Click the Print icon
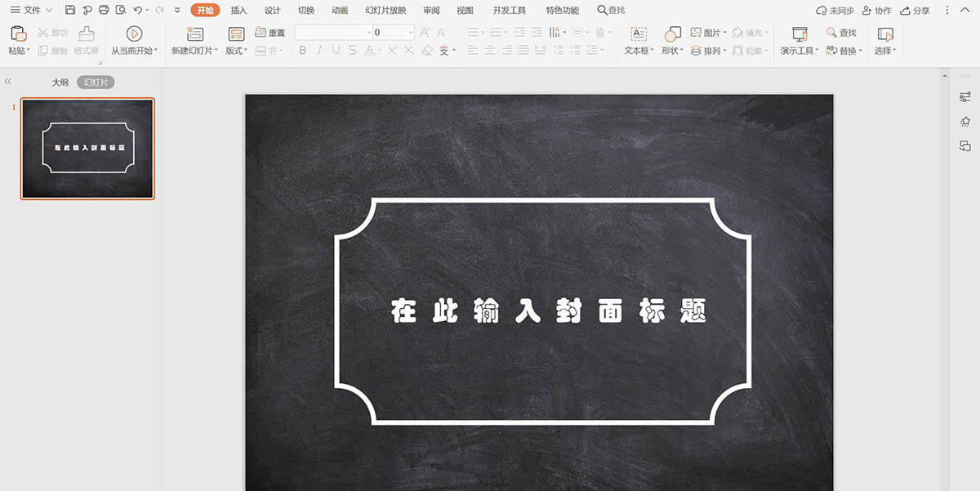The width and height of the screenshot is (980, 491). tap(104, 11)
